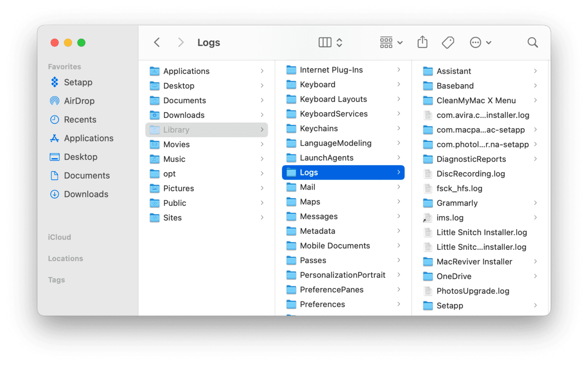This screenshot has height=365, width=588.
Task: Select the Music folder icon
Action: (x=155, y=159)
